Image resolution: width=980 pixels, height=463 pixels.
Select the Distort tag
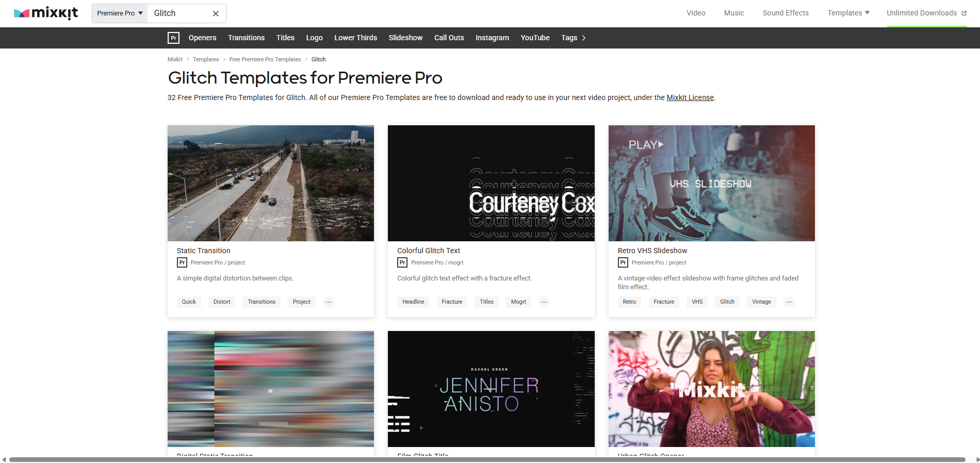point(222,302)
